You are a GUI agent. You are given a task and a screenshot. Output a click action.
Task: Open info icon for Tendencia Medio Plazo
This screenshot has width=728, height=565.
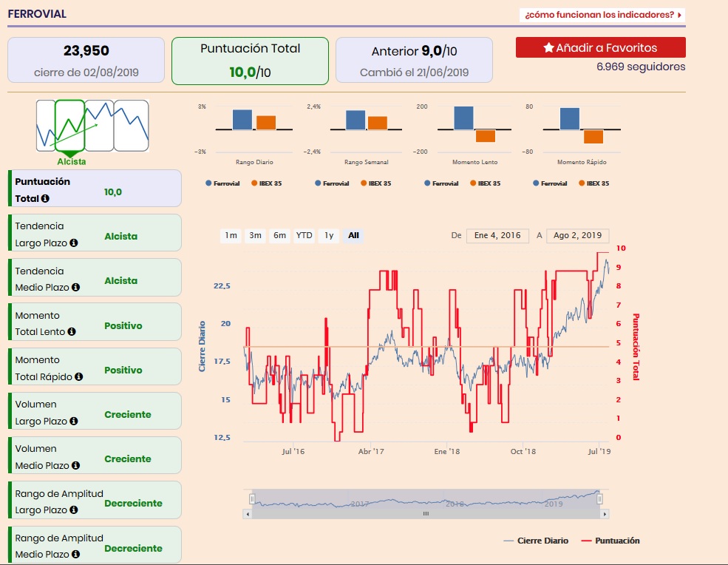(75, 288)
